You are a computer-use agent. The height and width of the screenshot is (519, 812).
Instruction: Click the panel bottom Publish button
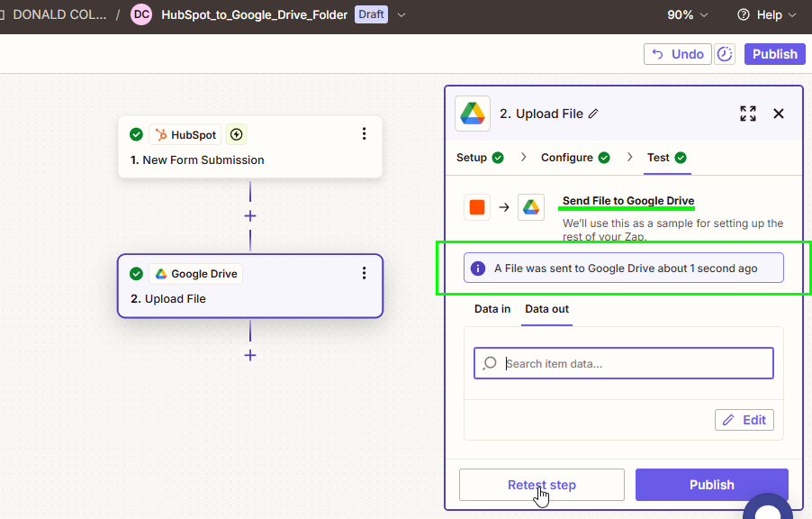[711, 485]
